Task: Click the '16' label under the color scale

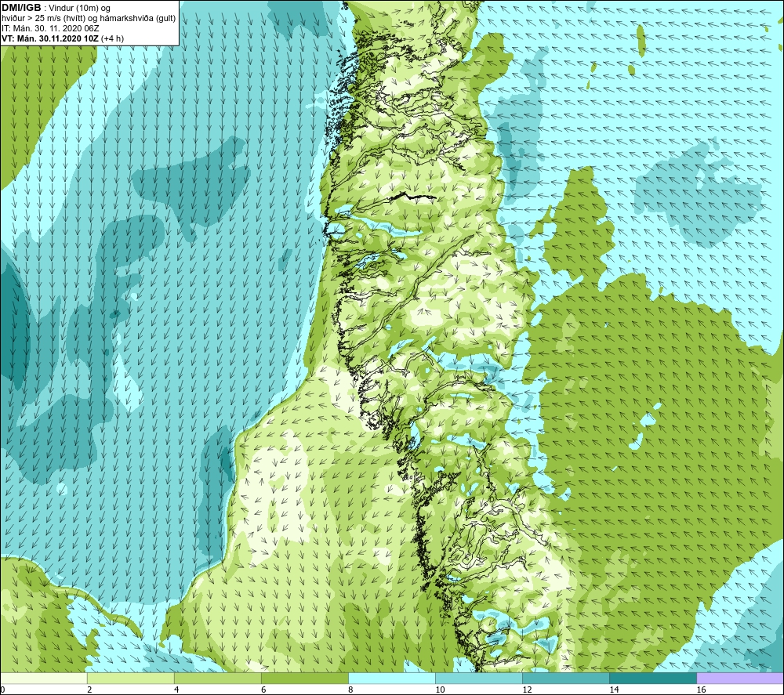Action: pos(701,690)
